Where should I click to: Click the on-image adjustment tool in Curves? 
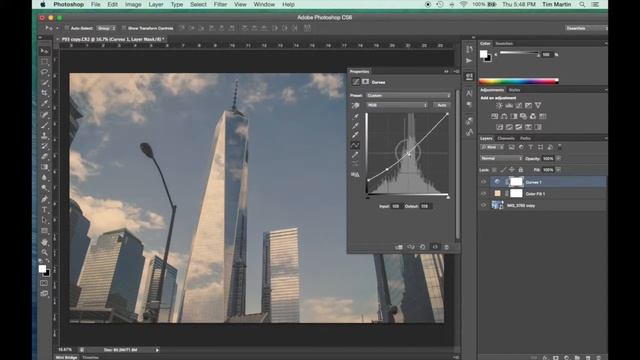[356, 105]
